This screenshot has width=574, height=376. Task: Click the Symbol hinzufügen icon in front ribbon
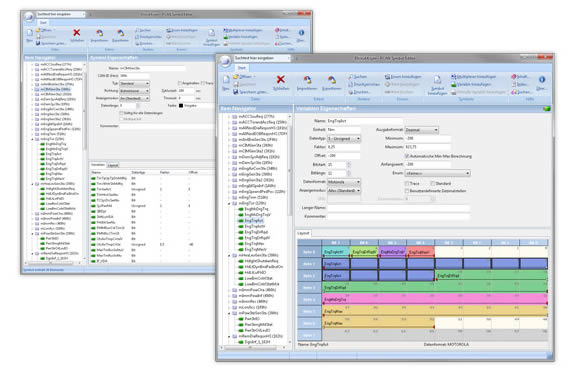[x=437, y=80]
